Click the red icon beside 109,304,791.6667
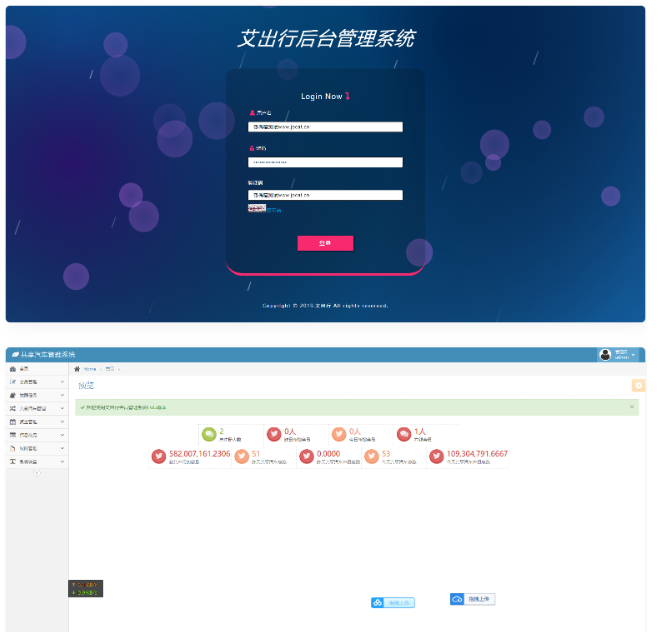Image resolution: width=667 pixels, height=632 pixels. pyautogui.click(x=436, y=456)
